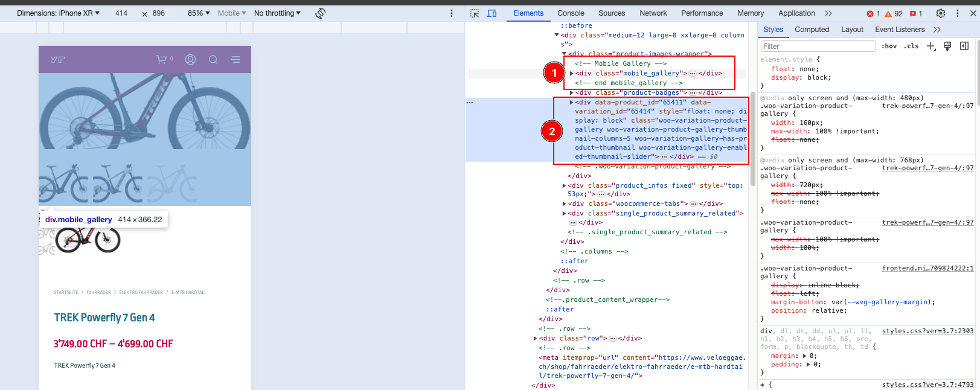Screen dimensions: 980x390
Task: Activate the inspect element picker
Action: tap(475, 13)
